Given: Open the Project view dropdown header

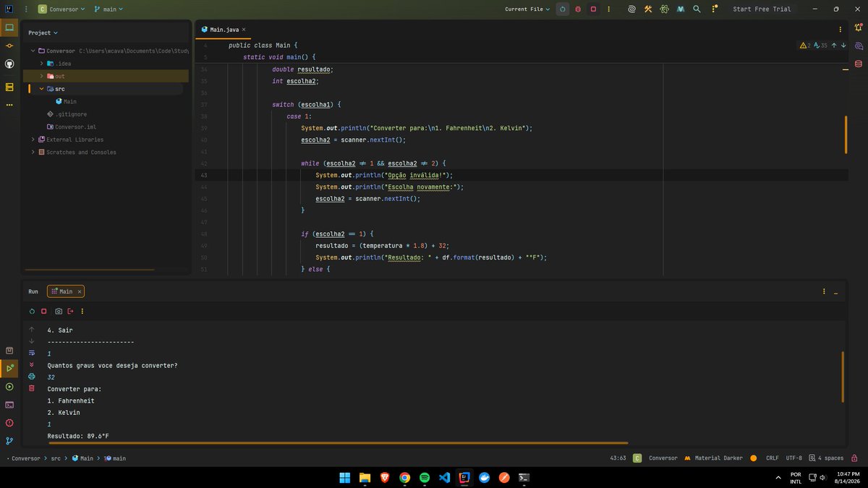Looking at the screenshot, I should pos(43,33).
